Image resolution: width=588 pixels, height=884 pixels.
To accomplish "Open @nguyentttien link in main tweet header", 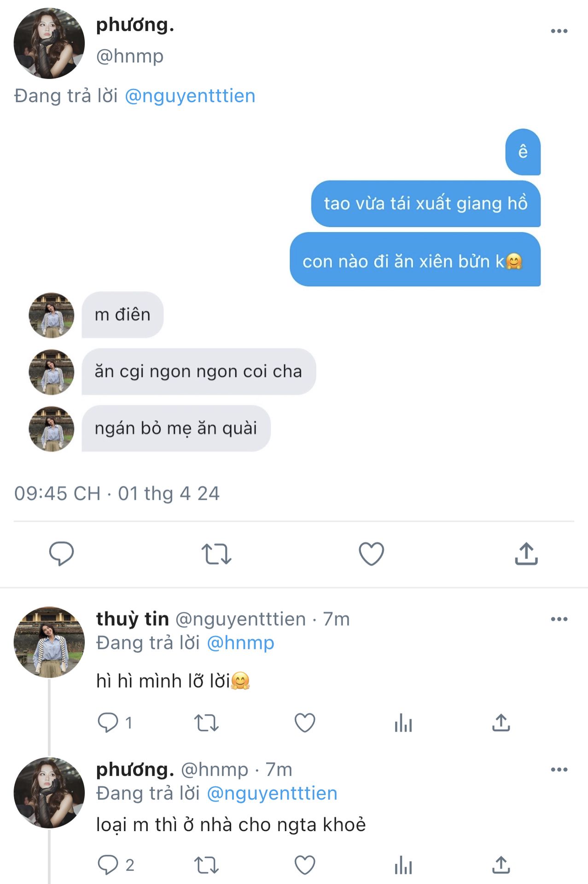I will (x=190, y=96).
